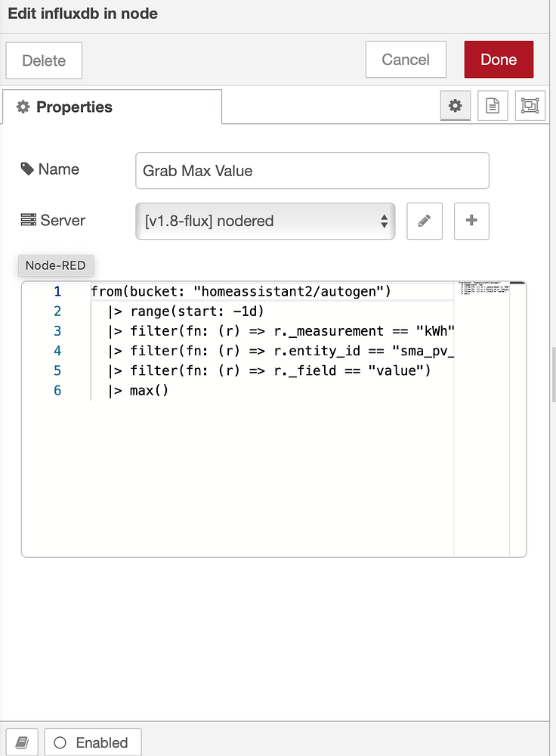
Task: Click the Node-RED label above the editor
Action: click(x=55, y=265)
